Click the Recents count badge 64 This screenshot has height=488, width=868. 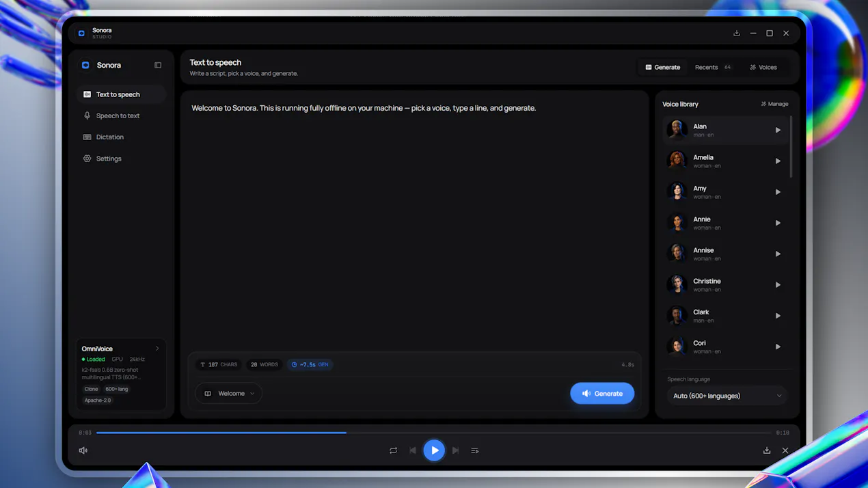coord(727,67)
